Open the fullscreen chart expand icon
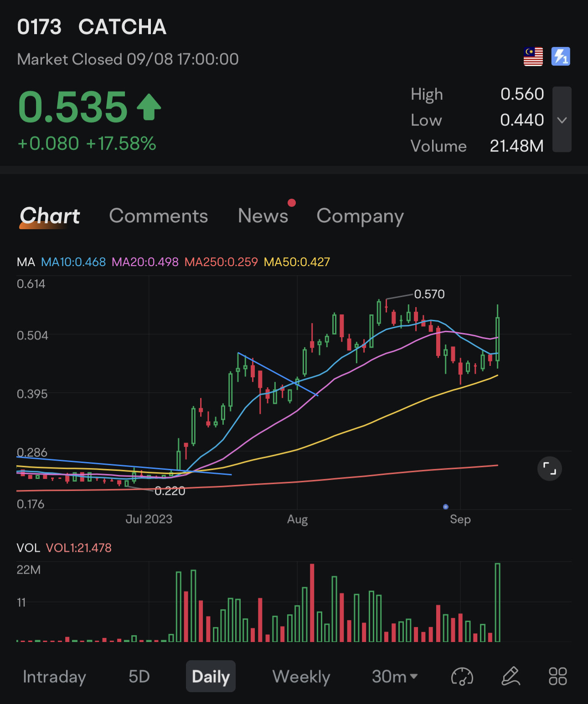Screen dimensions: 588x704 tap(550, 468)
